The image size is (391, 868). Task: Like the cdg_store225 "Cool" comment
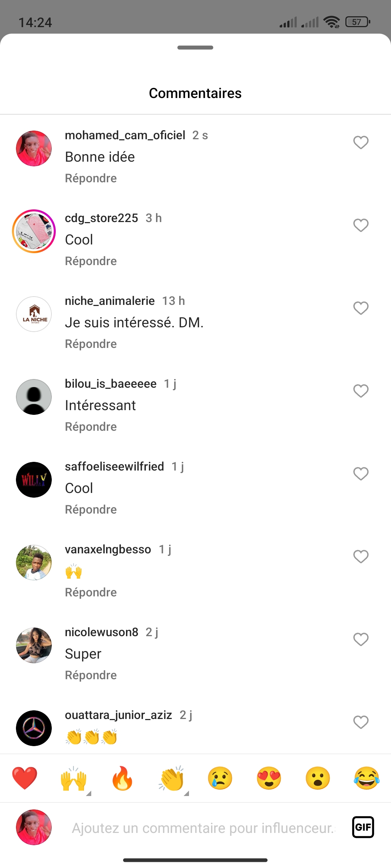point(361,225)
